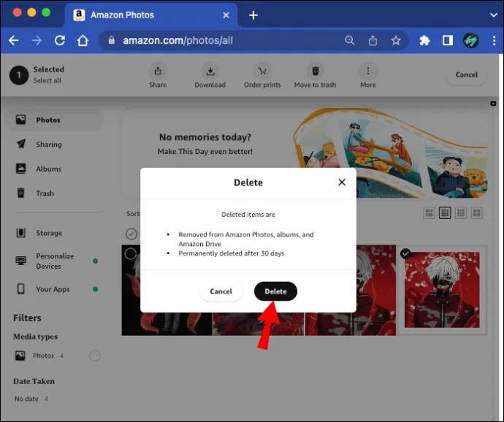The height and width of the screenshot is (422, 504).
Task: Open Photos in the sidebar
Action: (x=55, y=120)
